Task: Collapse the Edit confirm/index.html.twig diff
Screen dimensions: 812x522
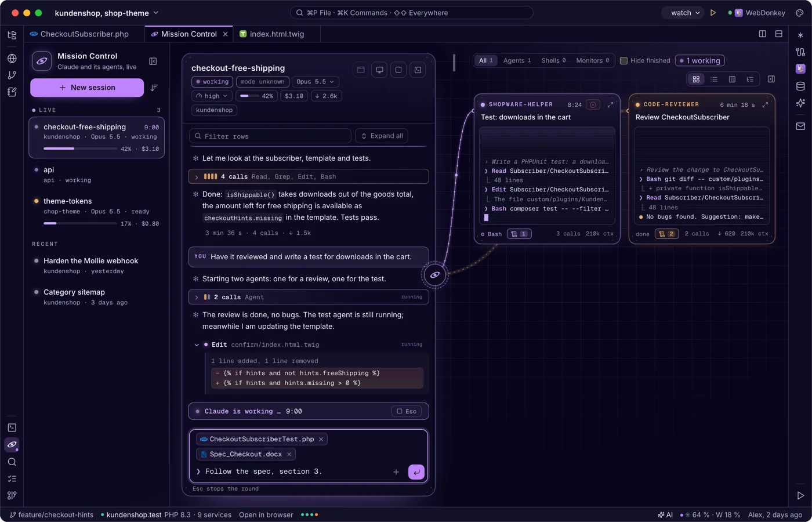Action: click(x=197, y=345)
